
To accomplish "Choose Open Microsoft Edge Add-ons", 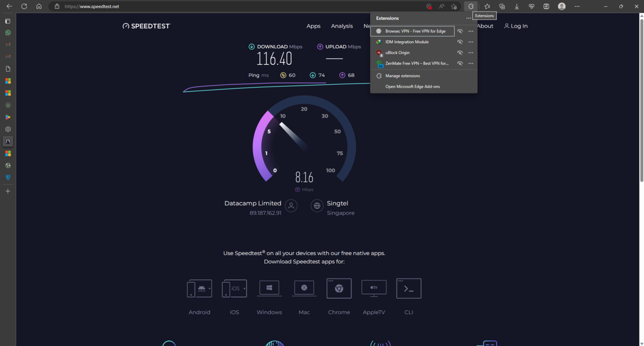I will tap(412, 86).
